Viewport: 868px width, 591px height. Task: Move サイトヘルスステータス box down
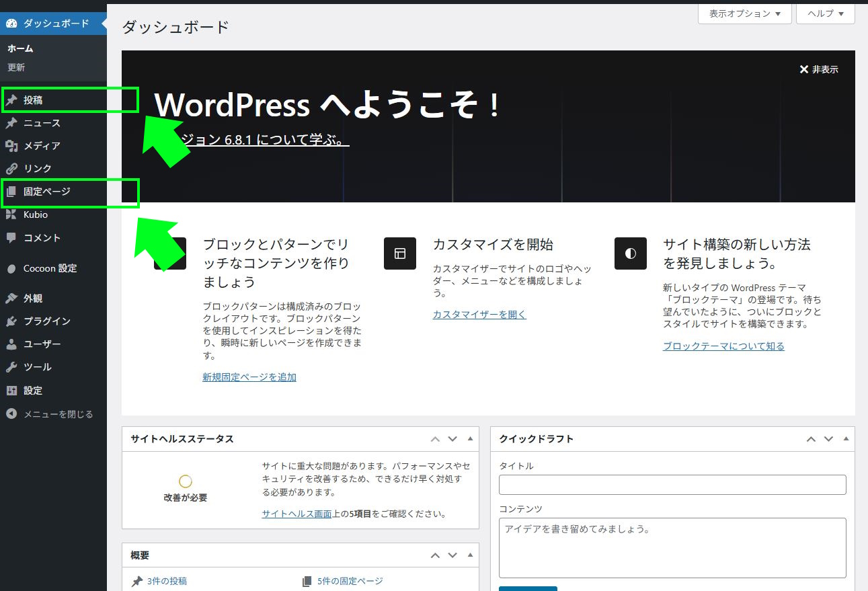pyautogui.click(x=452, y=439)
